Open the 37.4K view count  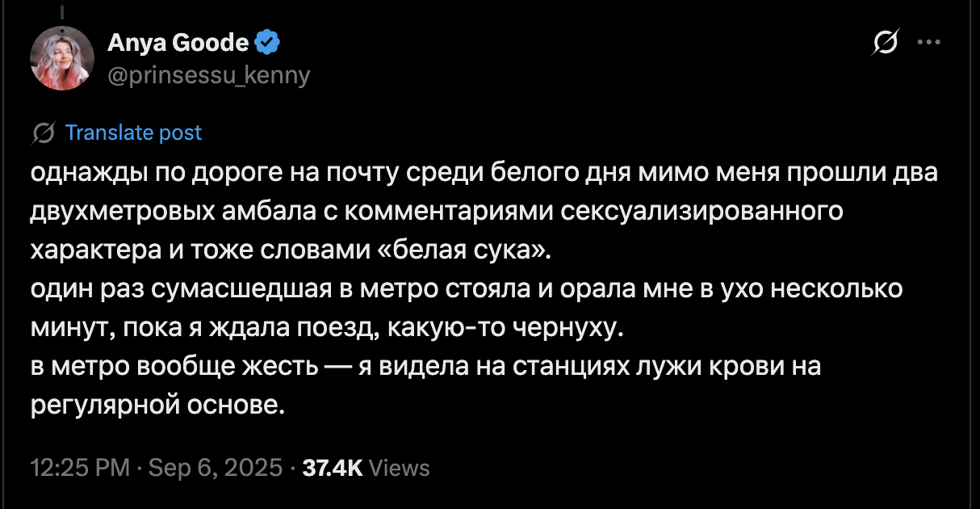pyautogui.click(x=332, y=467)
